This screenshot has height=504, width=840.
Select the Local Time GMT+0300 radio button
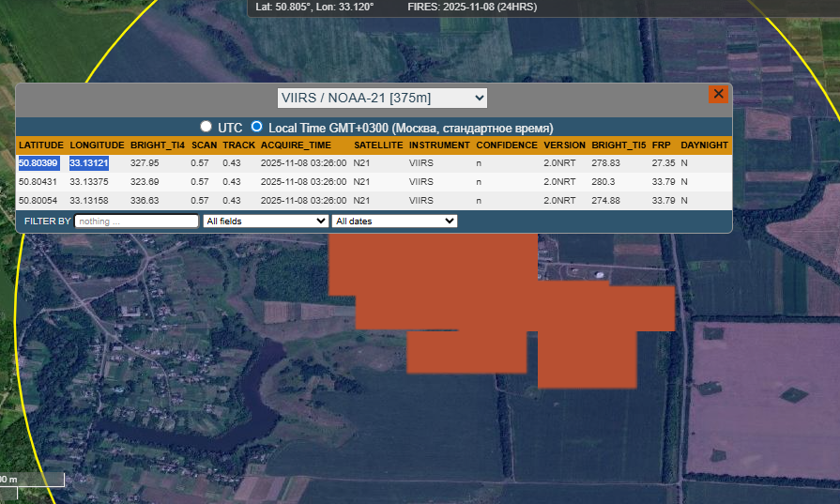pyautogui.click(x=256, y=127)
